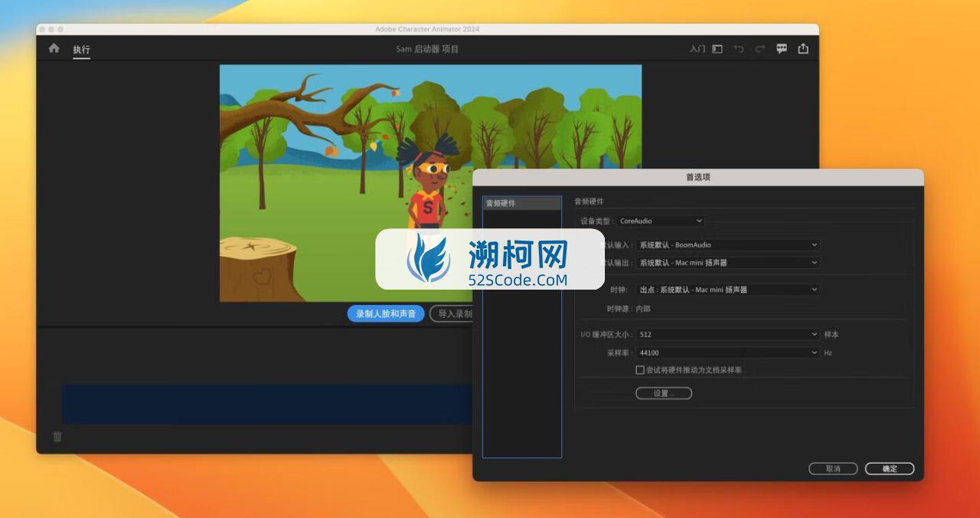Screen dimensions: 980x518
Task: Click the 时钟源: 内部 text
Action: (x=628, y=309)
